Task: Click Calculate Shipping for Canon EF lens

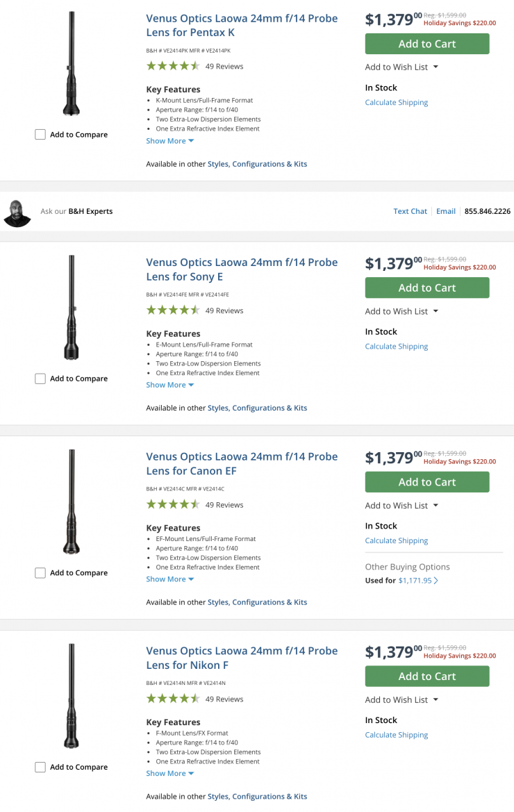Action: point(396,540)
